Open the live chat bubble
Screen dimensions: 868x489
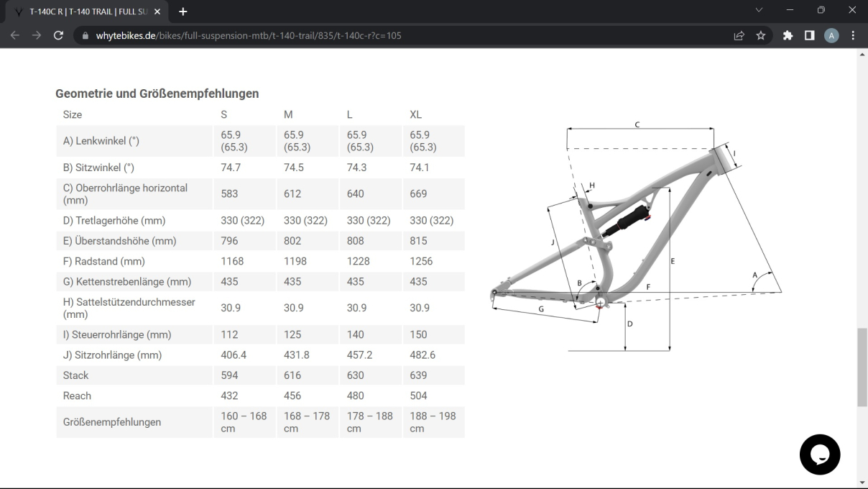point(820,454)
